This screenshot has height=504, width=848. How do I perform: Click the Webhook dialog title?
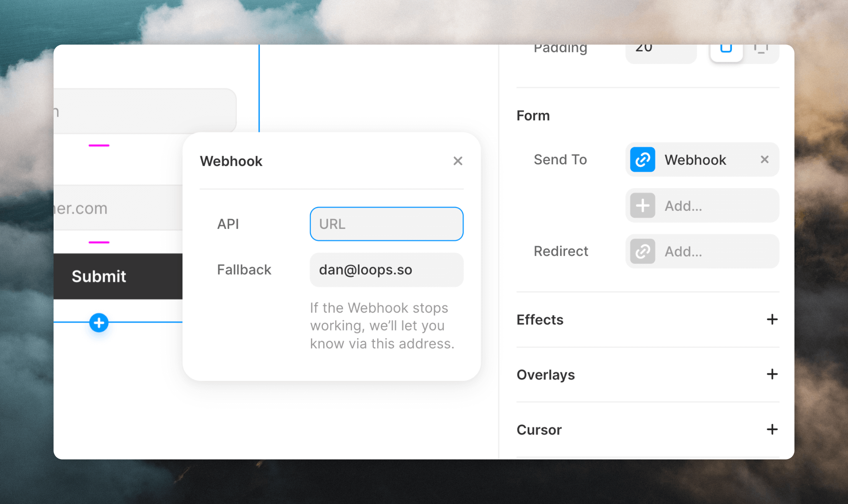pyautogui.click(x=231, y=161)
